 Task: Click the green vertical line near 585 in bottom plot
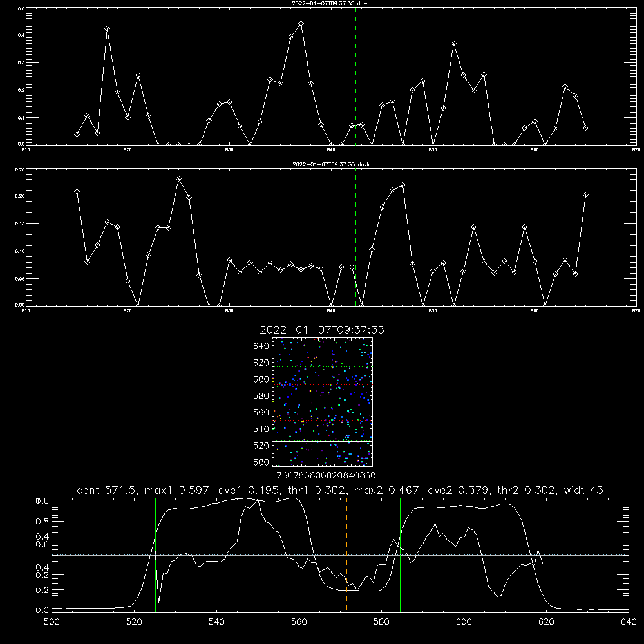tap(400, 554)
